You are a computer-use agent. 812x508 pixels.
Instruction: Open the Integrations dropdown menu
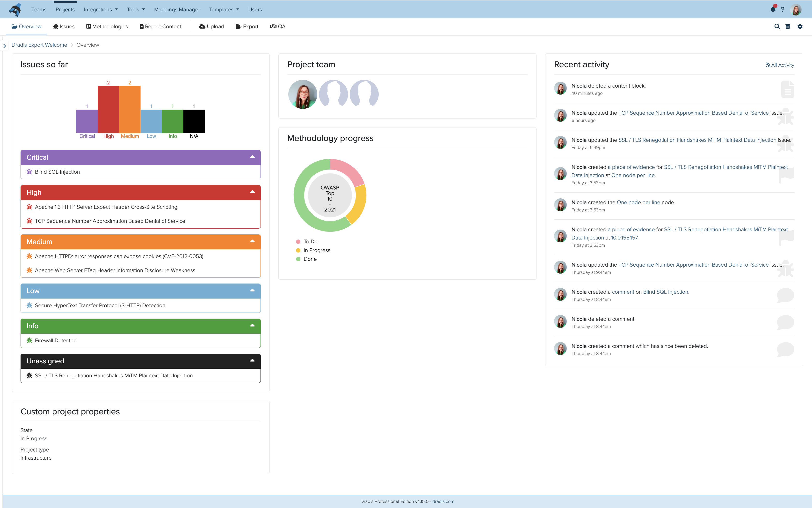coord(101,9)
